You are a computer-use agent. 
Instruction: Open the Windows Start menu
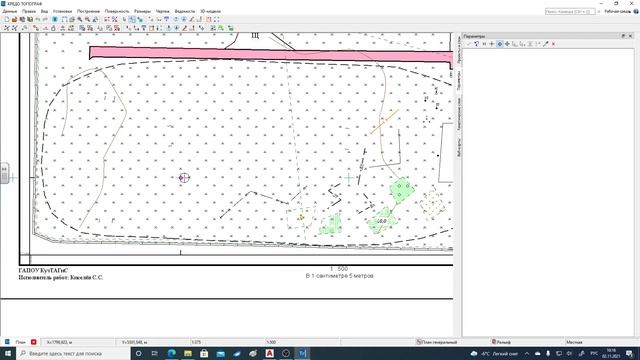(x=8, y=353)
